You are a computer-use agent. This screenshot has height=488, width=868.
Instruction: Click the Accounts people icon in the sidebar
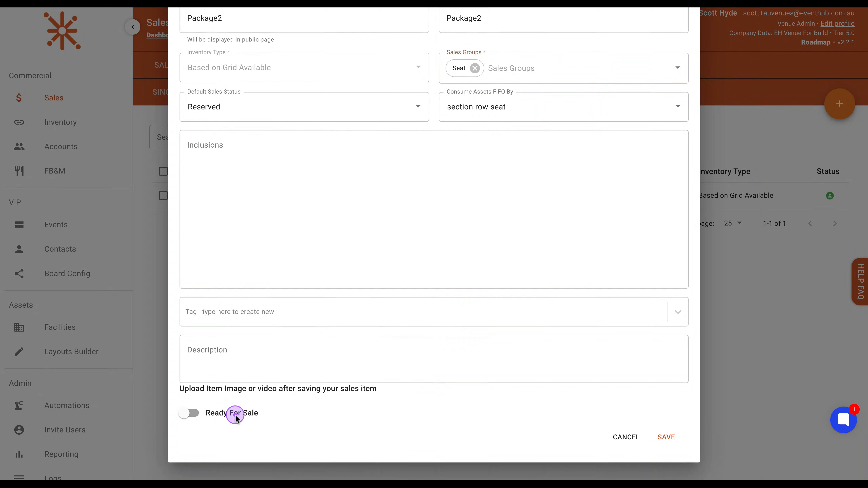coord(19,147)
